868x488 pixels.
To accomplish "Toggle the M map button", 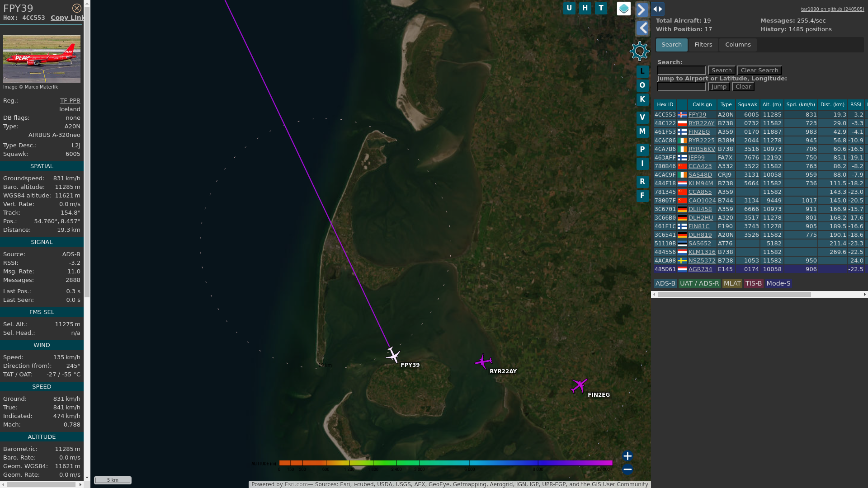I will point(642,131).
